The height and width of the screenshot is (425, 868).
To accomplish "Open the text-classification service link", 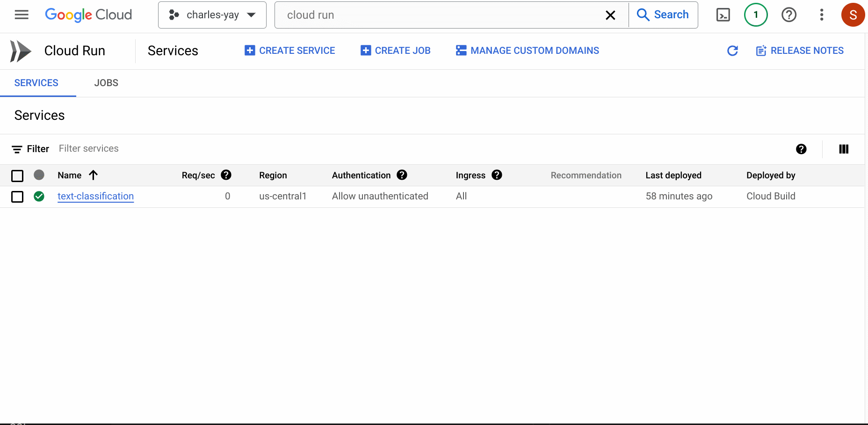I will [x=95, y=196].
